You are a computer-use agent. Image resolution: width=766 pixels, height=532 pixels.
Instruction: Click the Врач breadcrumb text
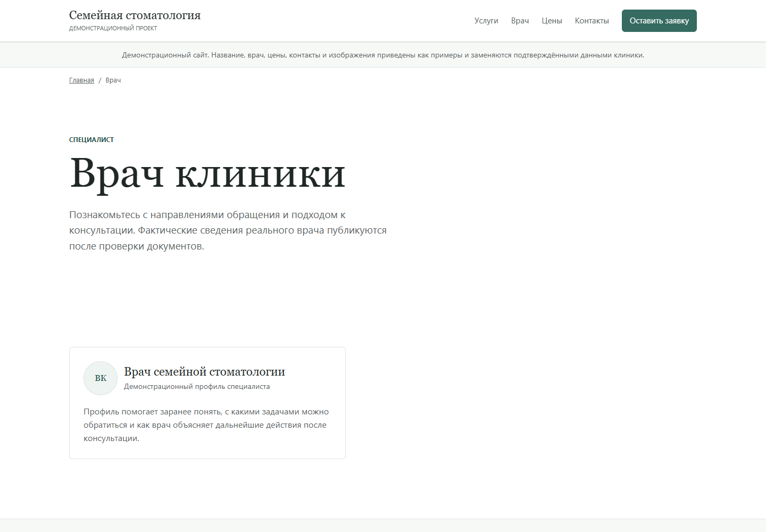pos(113,80)
